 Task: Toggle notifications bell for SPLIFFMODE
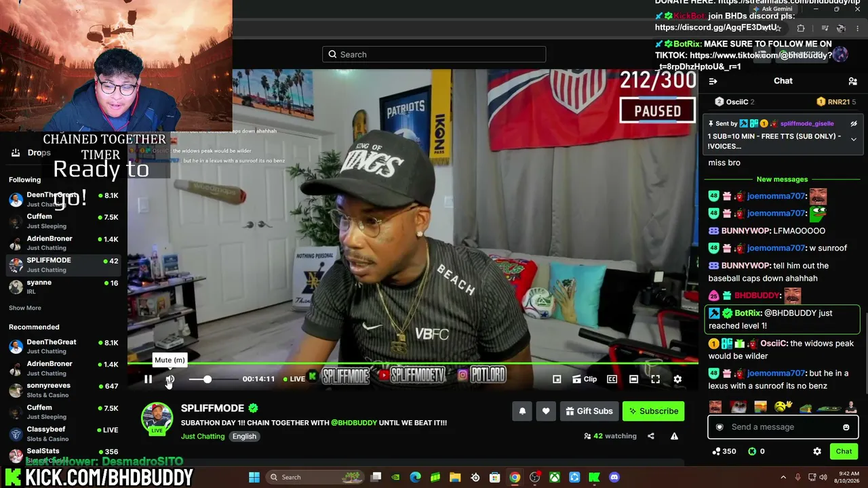tap(522, 411)
